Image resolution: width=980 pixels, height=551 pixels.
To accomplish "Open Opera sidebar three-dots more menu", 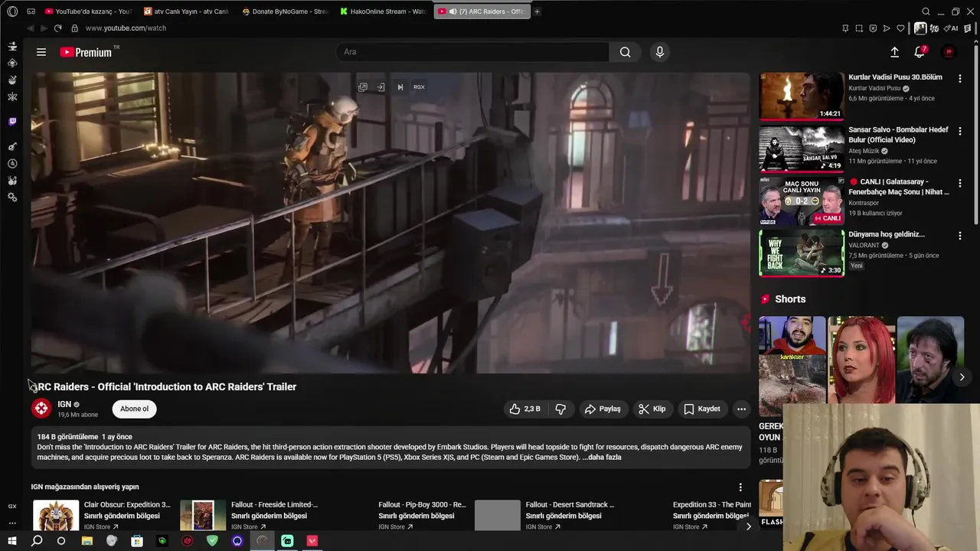I will 12,523.
